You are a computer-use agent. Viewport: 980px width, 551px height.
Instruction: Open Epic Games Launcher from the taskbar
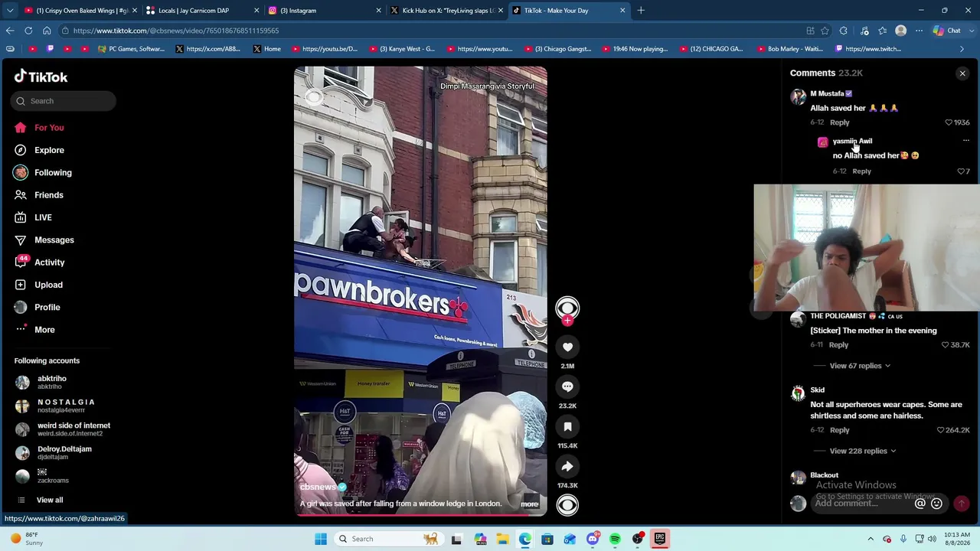coord(659,539)
